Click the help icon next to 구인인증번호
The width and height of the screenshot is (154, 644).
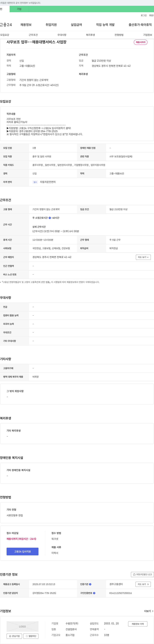(94, 593)
